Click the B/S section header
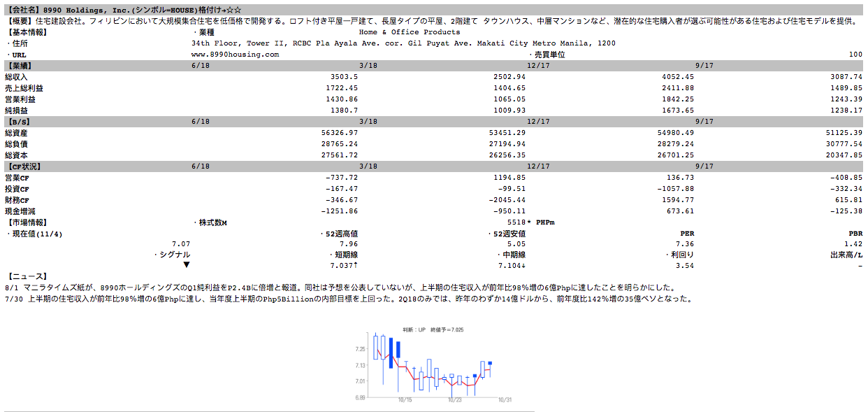Viewport: 868px width, 412px height. [x=18, y=122]
